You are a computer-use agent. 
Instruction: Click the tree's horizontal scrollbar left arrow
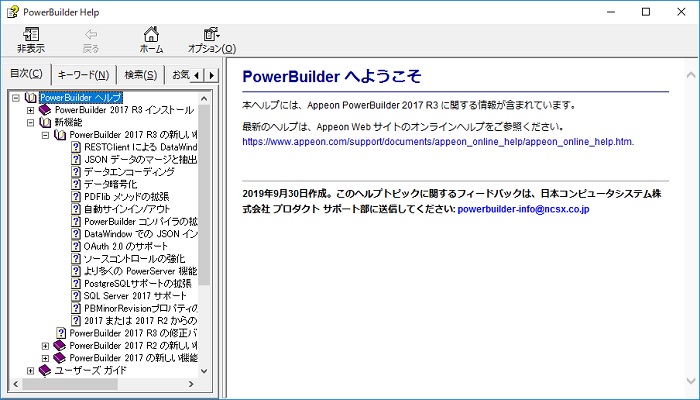coord(16,383)
